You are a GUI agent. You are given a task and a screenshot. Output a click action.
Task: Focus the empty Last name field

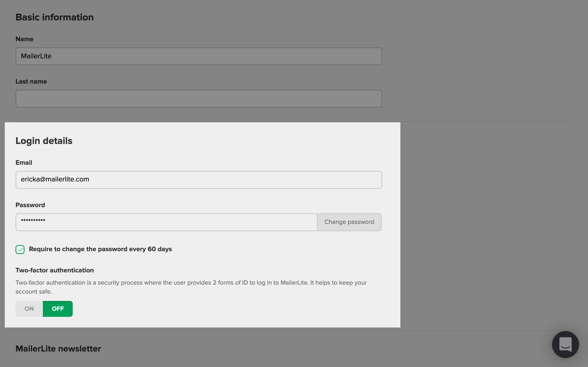click(x=198, y=99)
